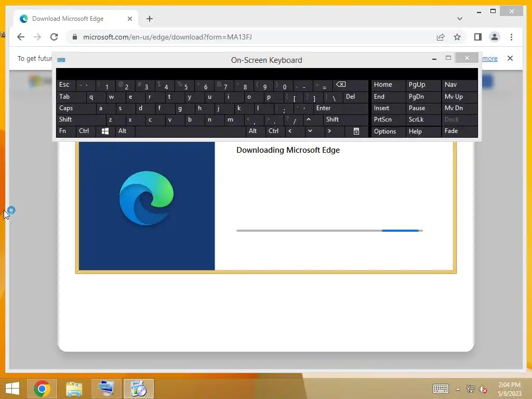Open the network tray icon

(471, 389)
